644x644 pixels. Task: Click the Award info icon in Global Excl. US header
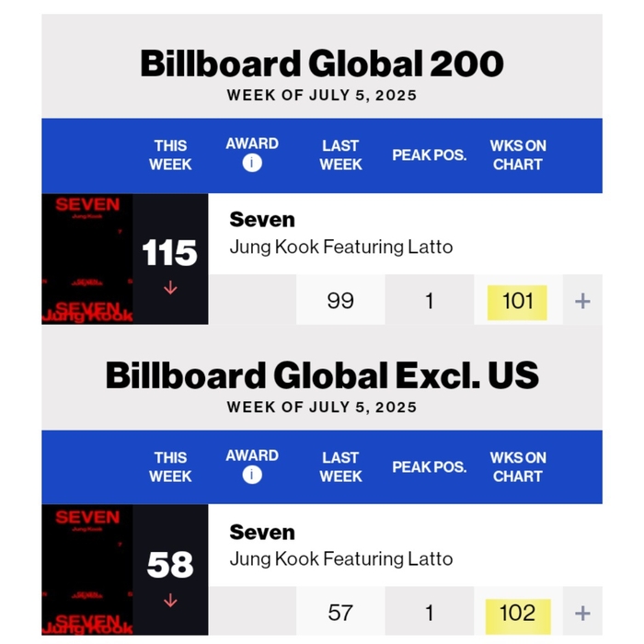pos(252,475)
